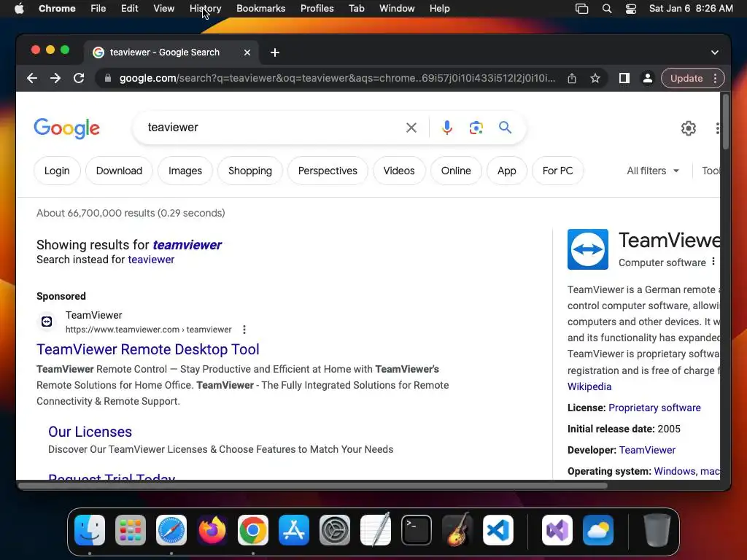
Task: Open the Profiles menu
Action: pyautogui.click(x=317, y=9)
